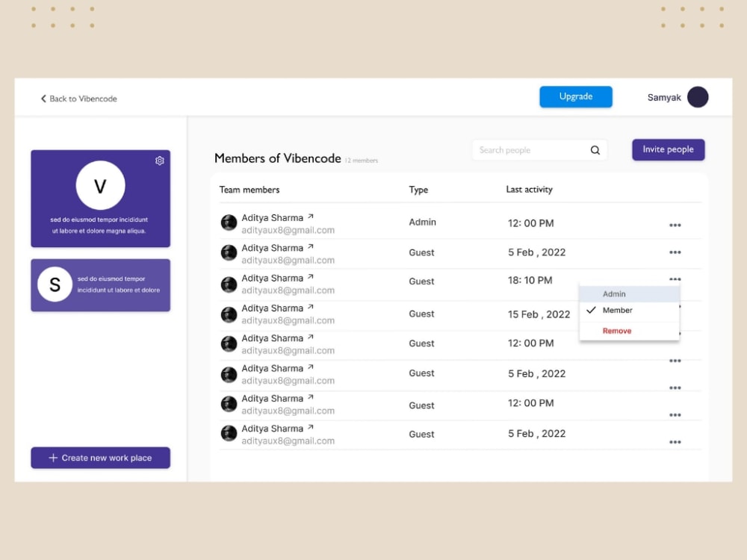This screenshot has height=560, width=747.
Task: Click the Search people input field
Action: tap(540, 150)
